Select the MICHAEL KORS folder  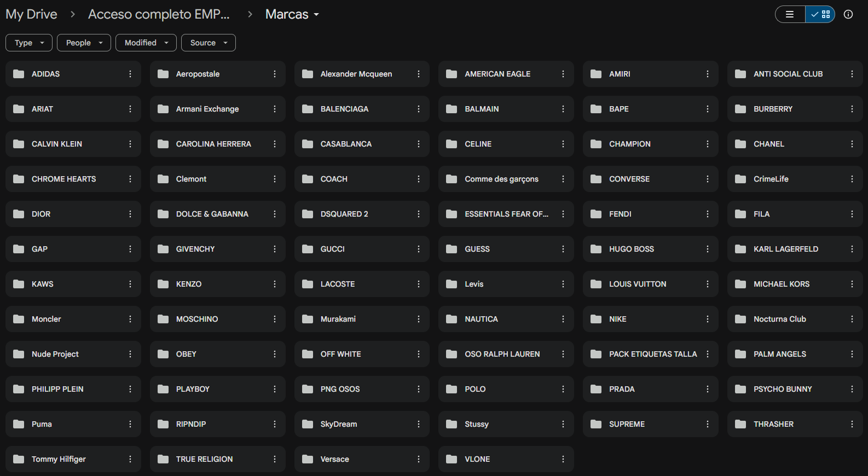[795, 284]
